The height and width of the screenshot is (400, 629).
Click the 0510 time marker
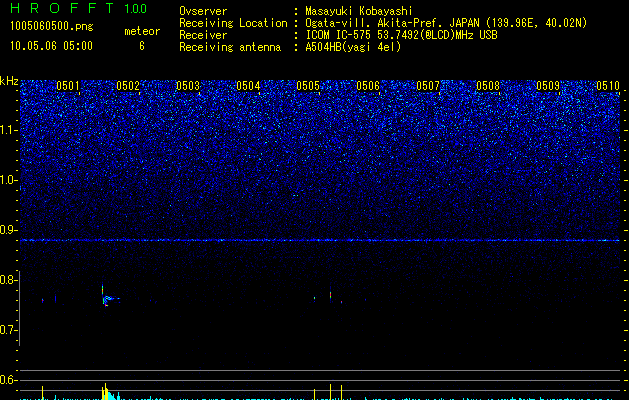click(x=608, y=86)
